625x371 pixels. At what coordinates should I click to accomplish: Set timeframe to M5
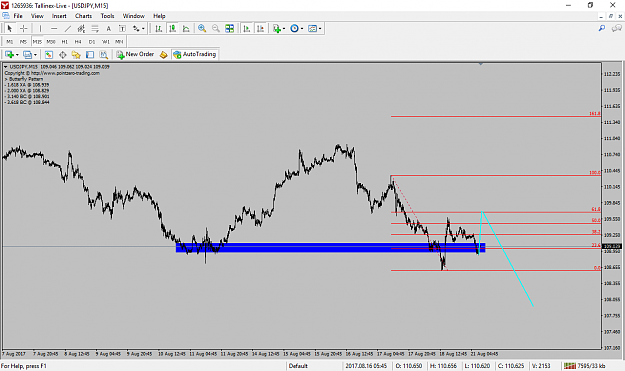[24, 41]
